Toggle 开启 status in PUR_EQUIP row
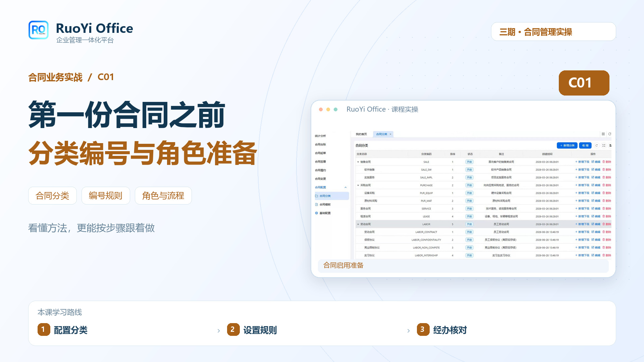 (469, 193)
